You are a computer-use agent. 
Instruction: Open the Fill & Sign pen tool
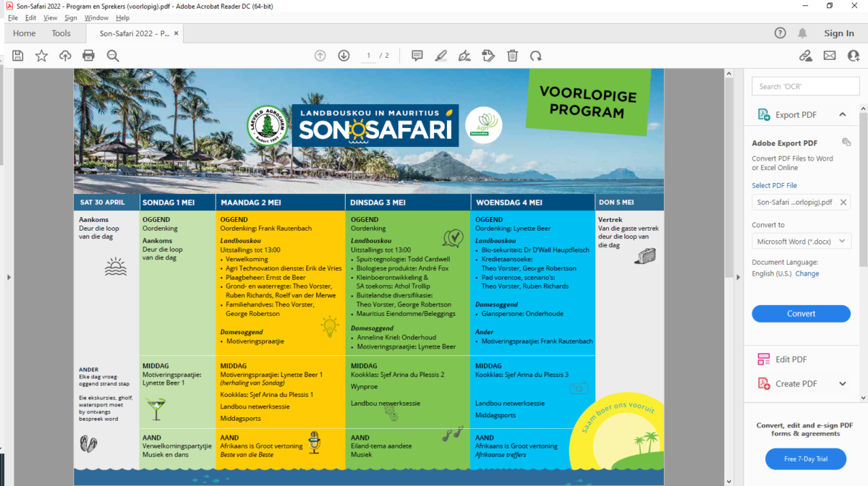tap(464, 56)
